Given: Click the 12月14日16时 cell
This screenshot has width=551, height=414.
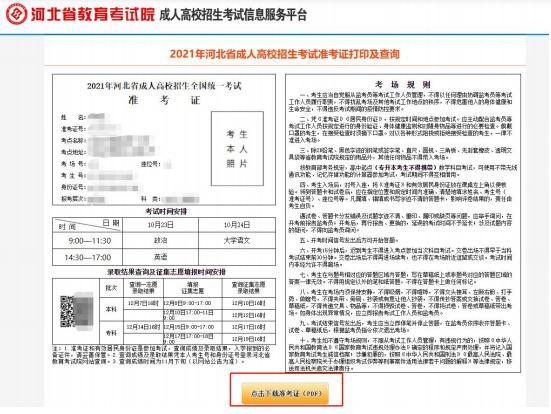Looking at the screenshot, I should pyautogui.click(x=143, y=327).
